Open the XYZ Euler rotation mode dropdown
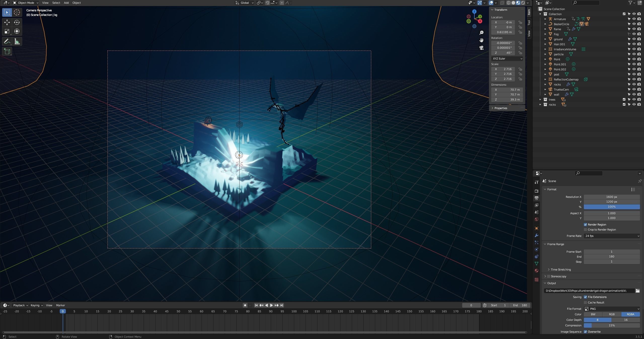 (507, 59)
